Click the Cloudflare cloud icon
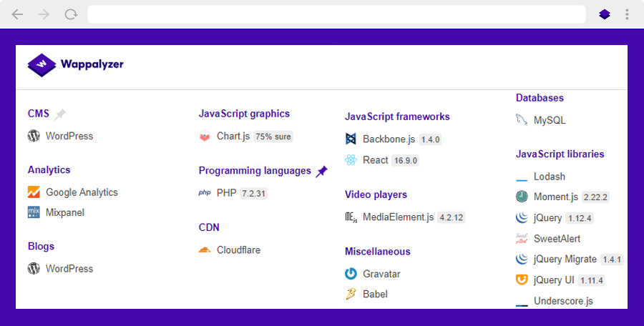The height and width of the screenshot is (326, 644). pos(205,250)
